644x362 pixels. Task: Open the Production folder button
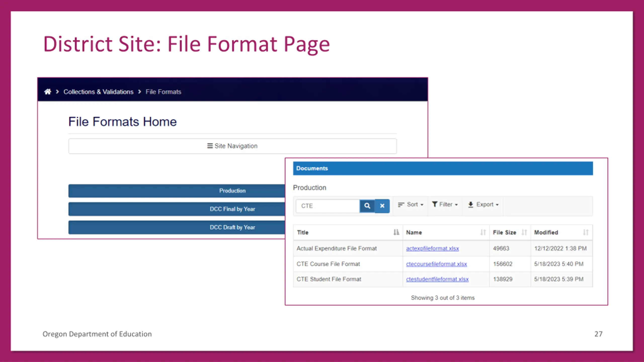coord(177,191)
